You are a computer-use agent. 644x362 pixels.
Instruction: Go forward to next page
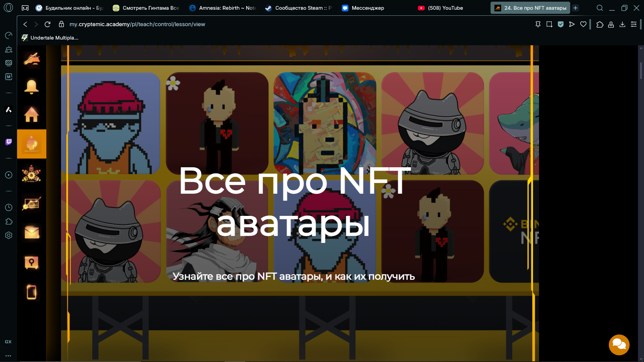click(x=36, y=24)
